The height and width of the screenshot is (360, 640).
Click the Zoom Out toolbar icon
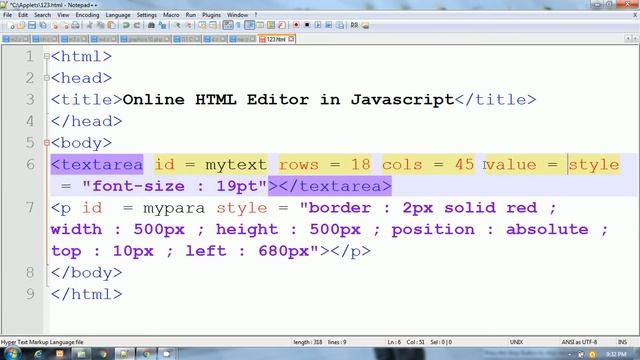(189, 25)
